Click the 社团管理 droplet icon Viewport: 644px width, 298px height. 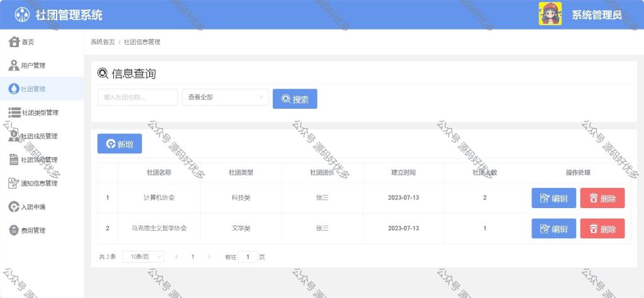pos(14,89)
